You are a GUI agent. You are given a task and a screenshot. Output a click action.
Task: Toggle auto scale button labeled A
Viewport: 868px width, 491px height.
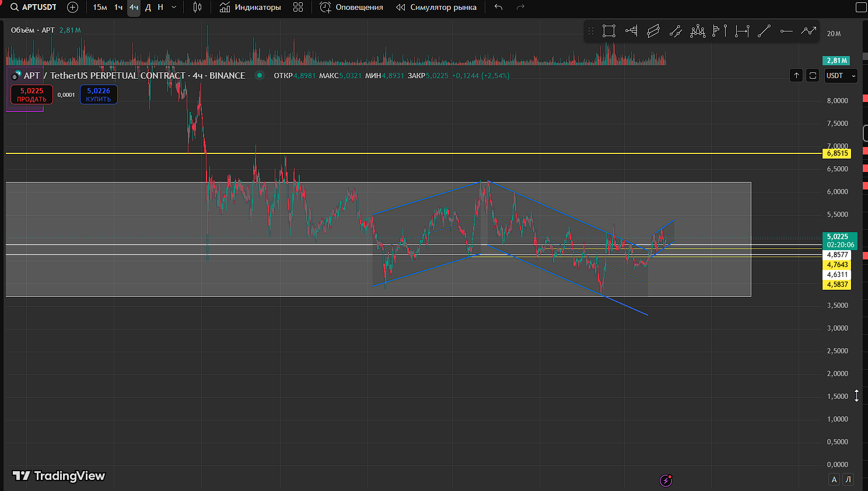coord(834,479)
